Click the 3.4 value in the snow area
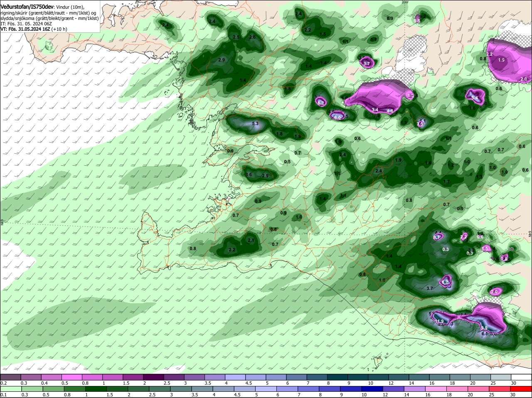Image resolution: width=532 pixels, height=398 pixels. [375, 110]
